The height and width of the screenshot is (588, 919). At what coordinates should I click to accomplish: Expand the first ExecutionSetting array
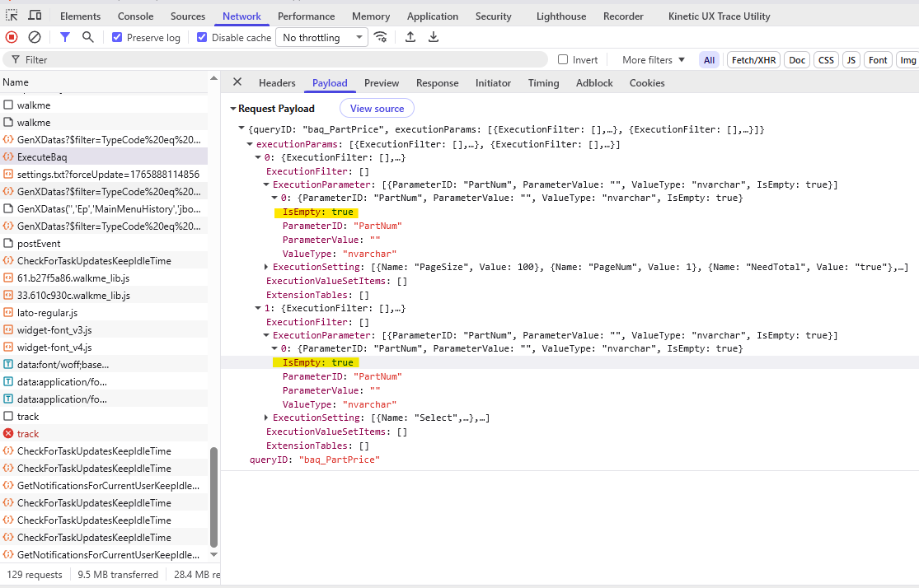[266, 267]
